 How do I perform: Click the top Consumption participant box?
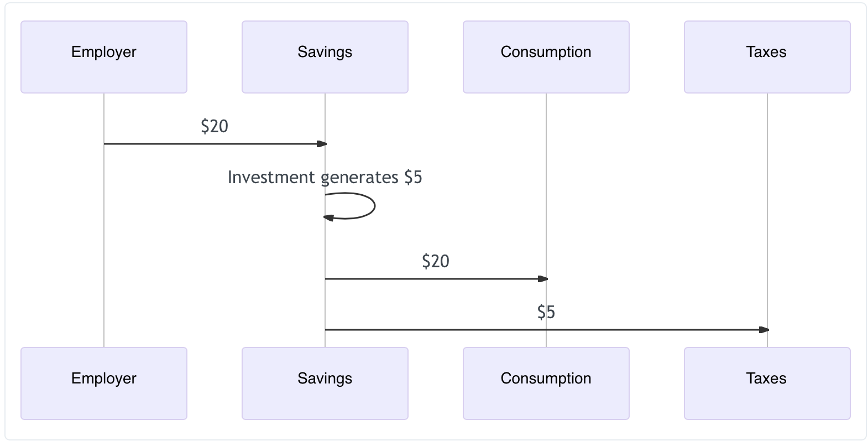pyautogui.click(x=546, y=57)
